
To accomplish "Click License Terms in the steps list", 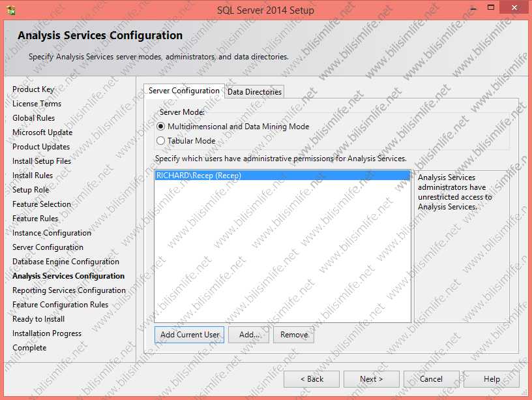I will coord(37,104).
